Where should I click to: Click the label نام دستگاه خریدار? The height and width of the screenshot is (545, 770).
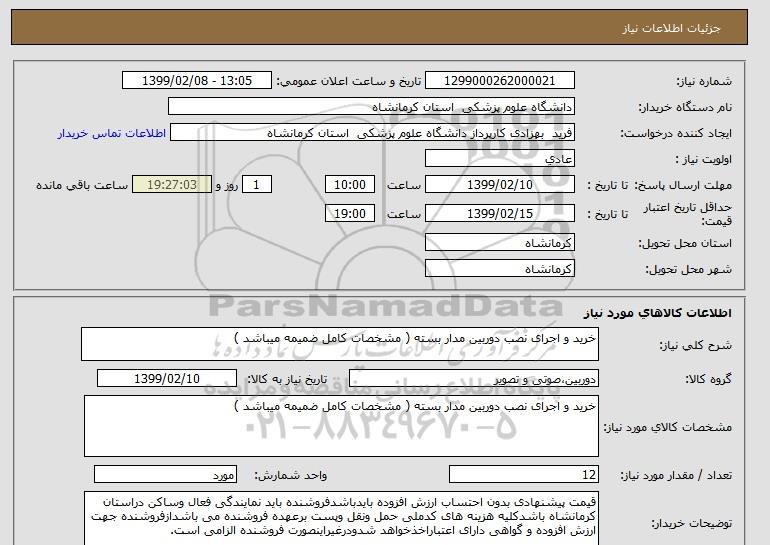tap(685, 108)
